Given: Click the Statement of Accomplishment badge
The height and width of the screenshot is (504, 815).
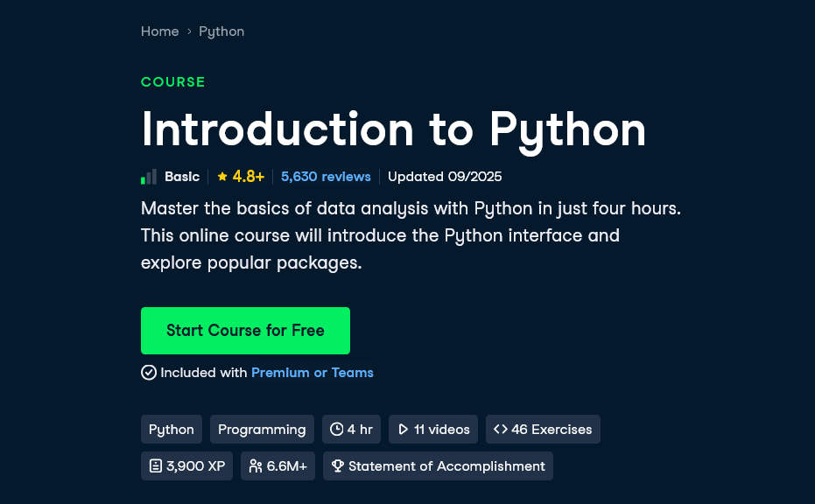Looking at the screenshot, I should pos(439,465).
